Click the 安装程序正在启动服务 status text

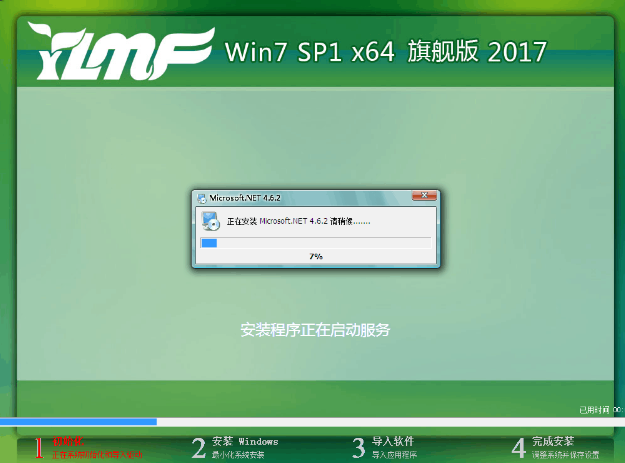[315, 329]
